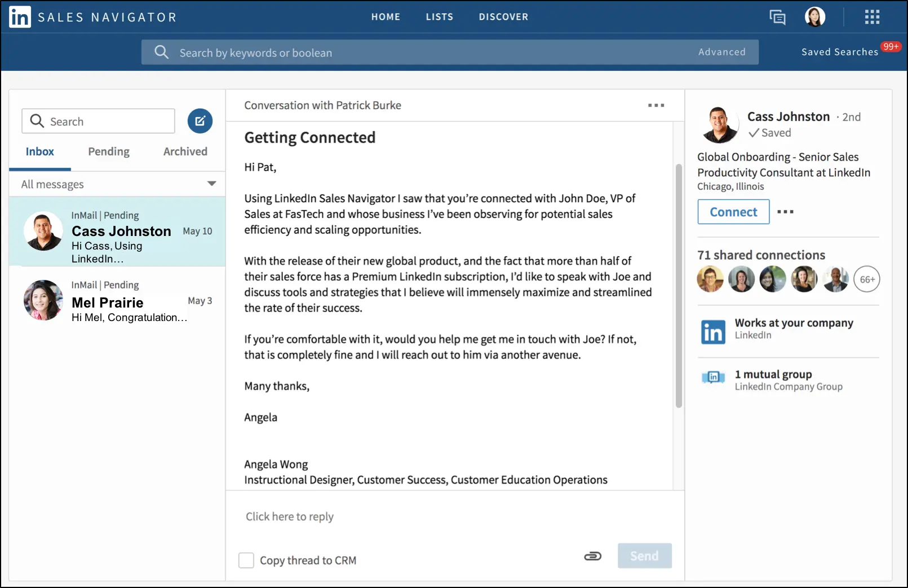908x588 pixels.
Task: Switch to the Pending tab
Action: click(108, 151)
